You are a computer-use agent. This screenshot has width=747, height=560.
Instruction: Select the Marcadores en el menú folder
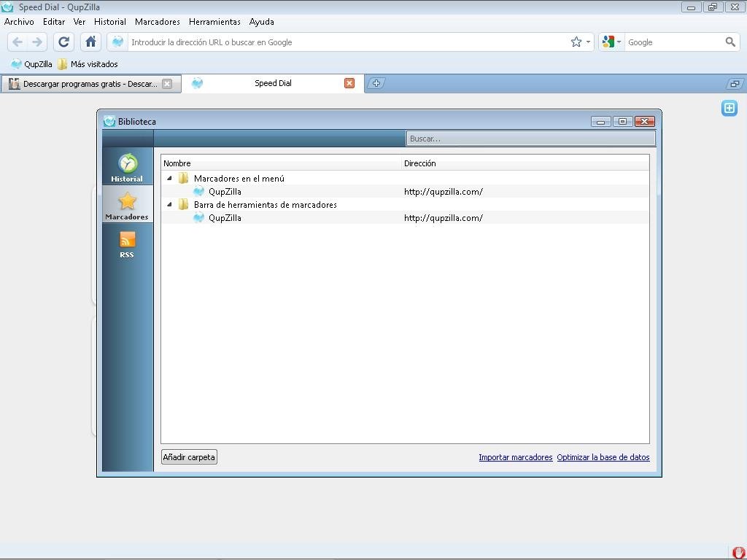(x=239, y=179)
